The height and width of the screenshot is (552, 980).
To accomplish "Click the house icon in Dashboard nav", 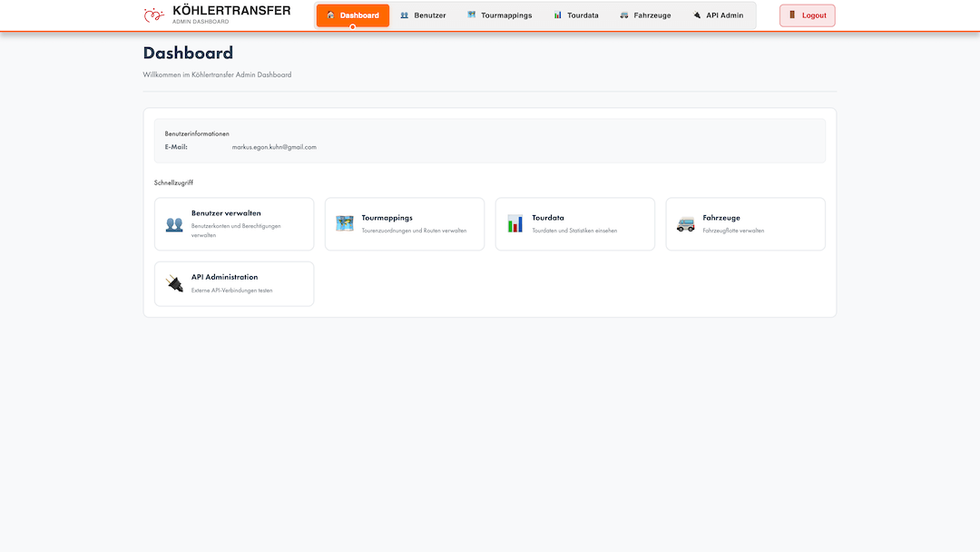I will [330, 15].
